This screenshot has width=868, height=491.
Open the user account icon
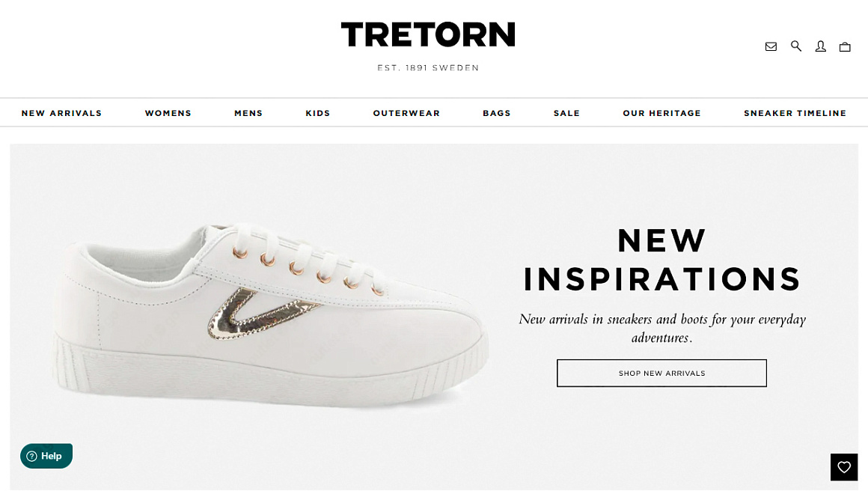click(x=820, y=46)
